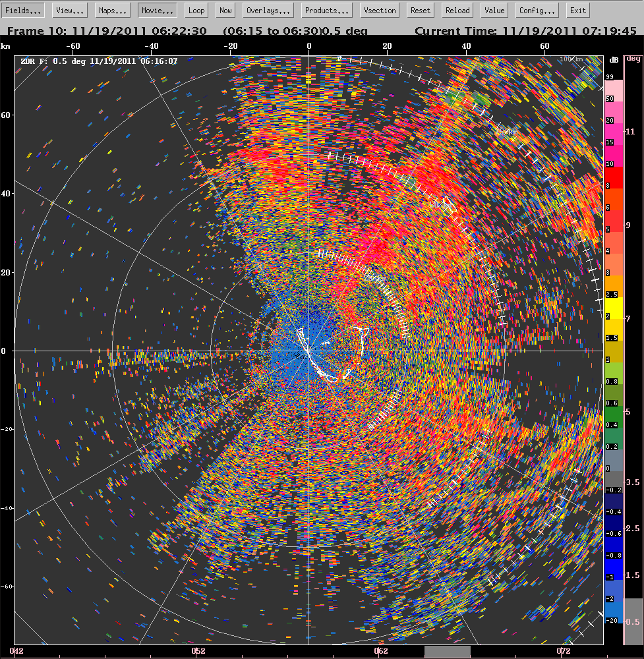Toggle the Value readout button
The width and height of the screenshot is (644, 659).
(494, 11)
